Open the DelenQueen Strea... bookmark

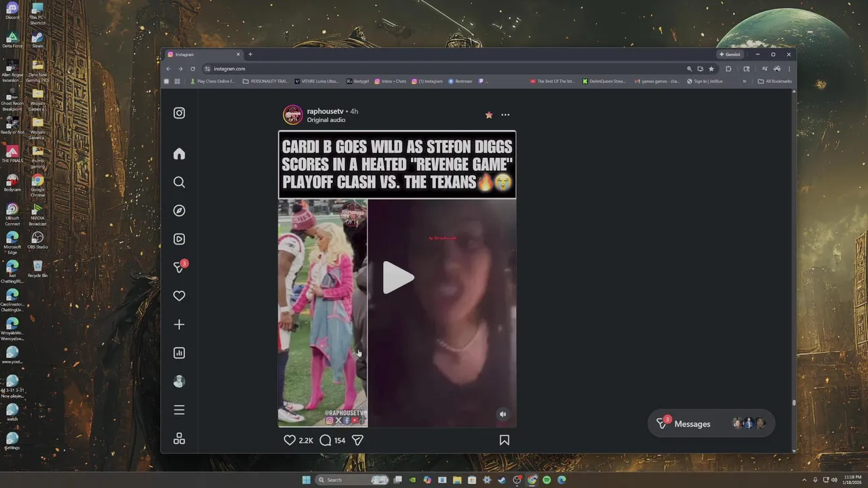click(604, 81)
